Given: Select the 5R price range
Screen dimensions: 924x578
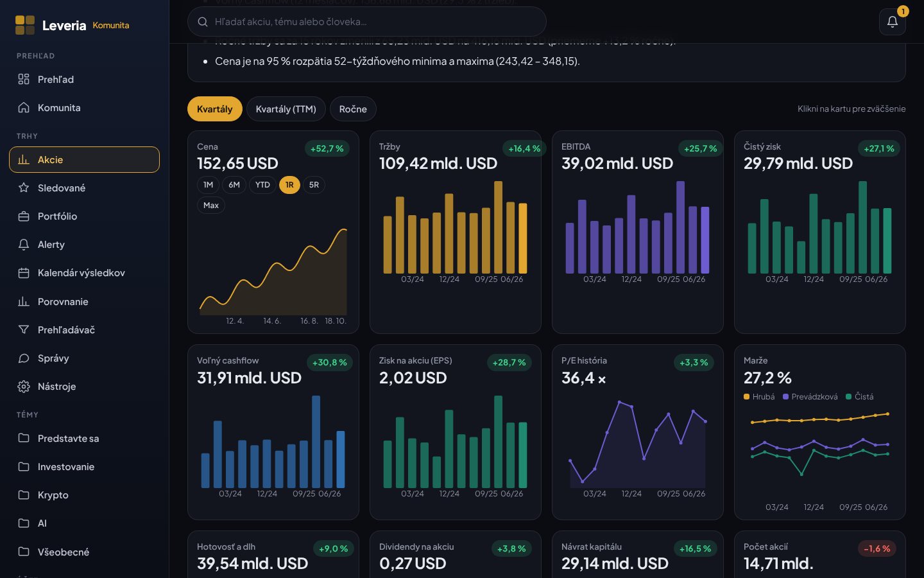Looking at the screenshot, I should click(314, 185).
